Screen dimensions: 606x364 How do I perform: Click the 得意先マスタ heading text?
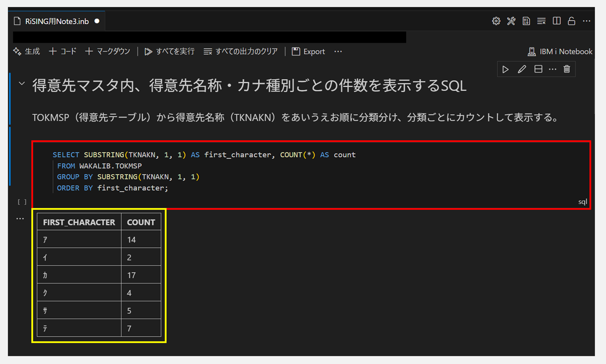(249, 85)
